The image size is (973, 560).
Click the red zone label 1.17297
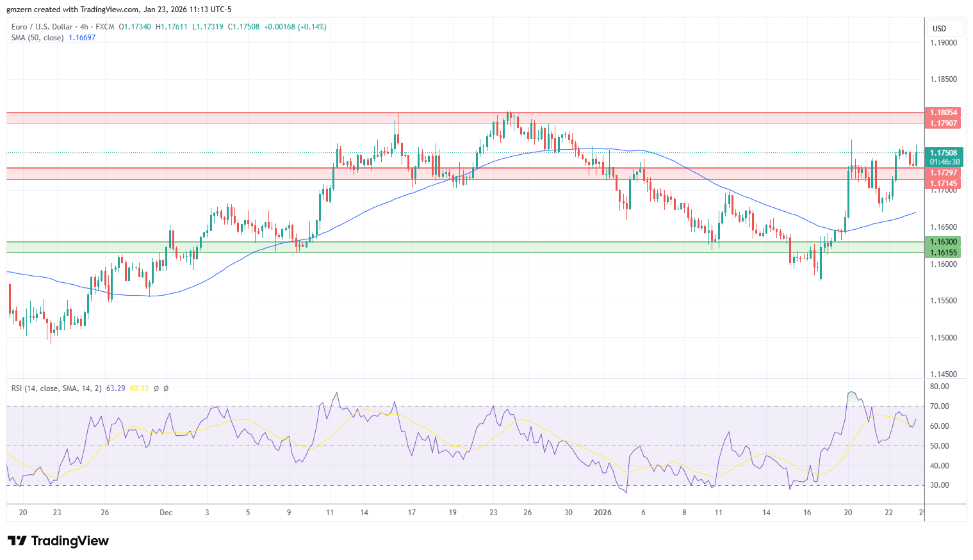(x=944, y=173)
